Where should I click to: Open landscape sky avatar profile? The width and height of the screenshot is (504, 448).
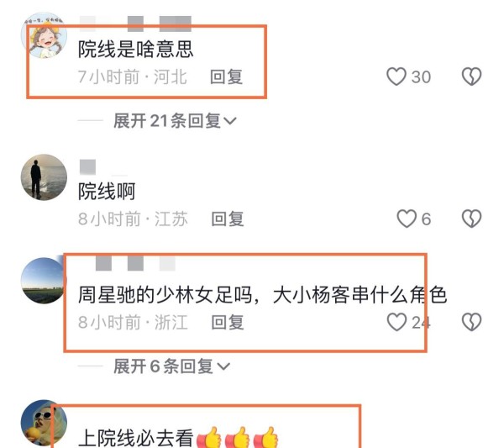click(44, 281)
